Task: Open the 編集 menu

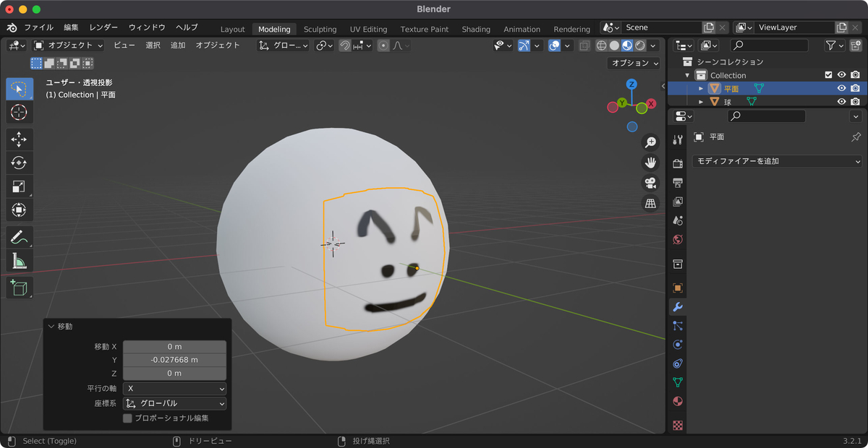Action: 71,27
